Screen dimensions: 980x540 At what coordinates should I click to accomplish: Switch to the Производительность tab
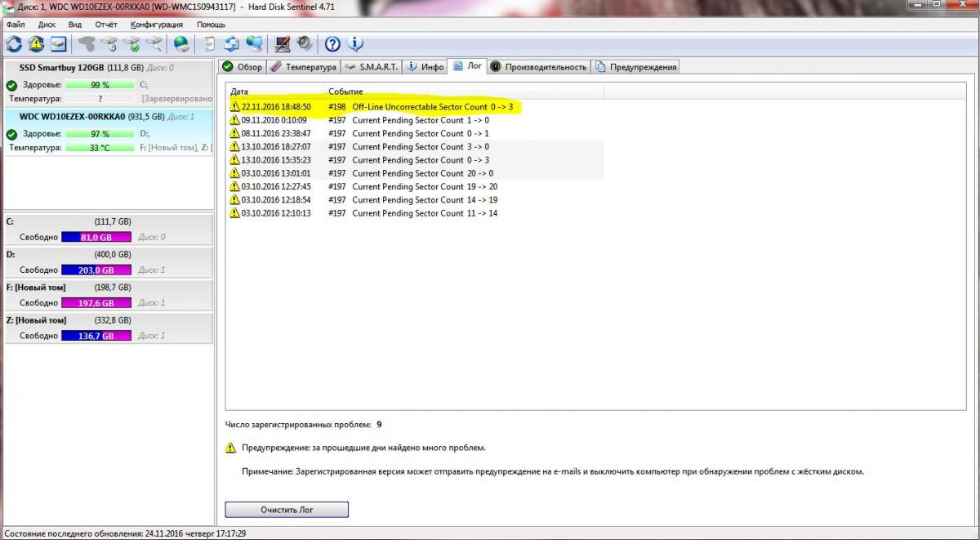point(538,67)
